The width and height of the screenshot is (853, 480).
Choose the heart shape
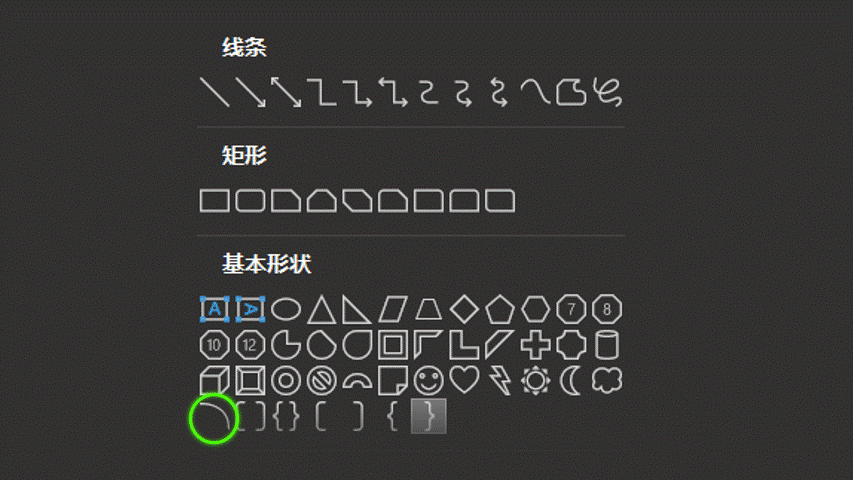(465, 380)
